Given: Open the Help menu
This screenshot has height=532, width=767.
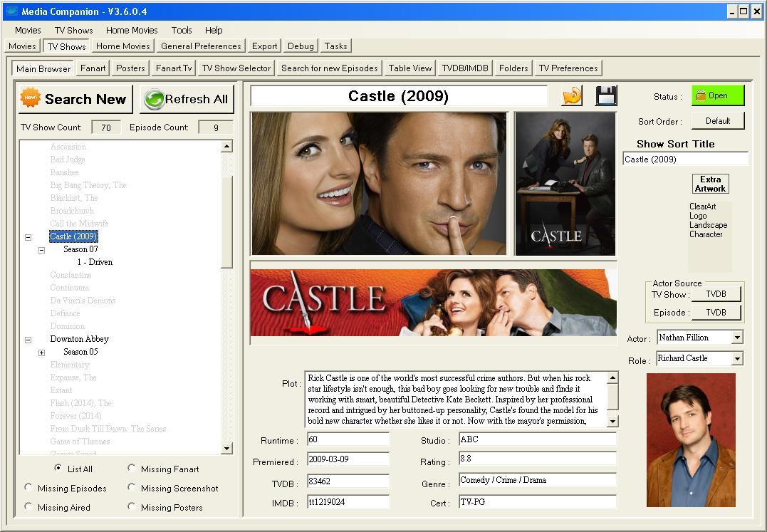Looking at the screenshot, I should pos(214,31).
